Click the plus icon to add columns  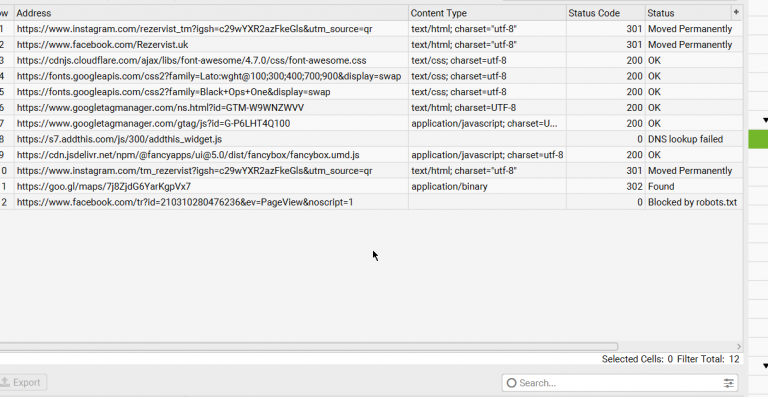[x=736, y=12]
